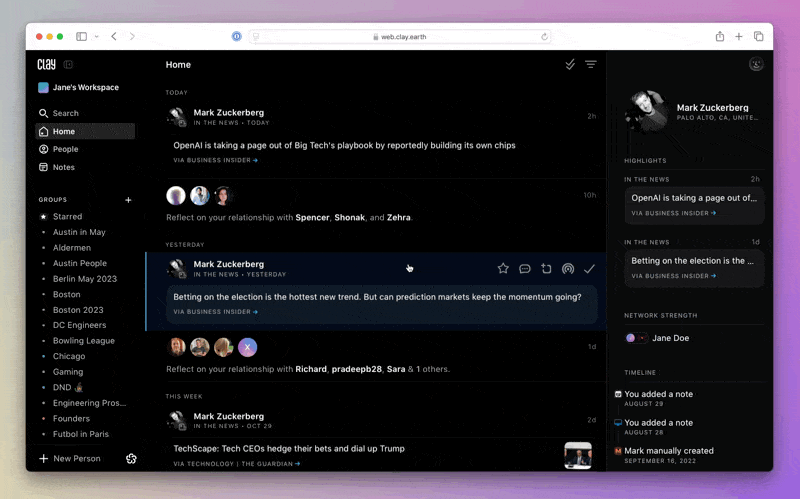
Task: Mark all feed items as done
Action: point(570,64)
